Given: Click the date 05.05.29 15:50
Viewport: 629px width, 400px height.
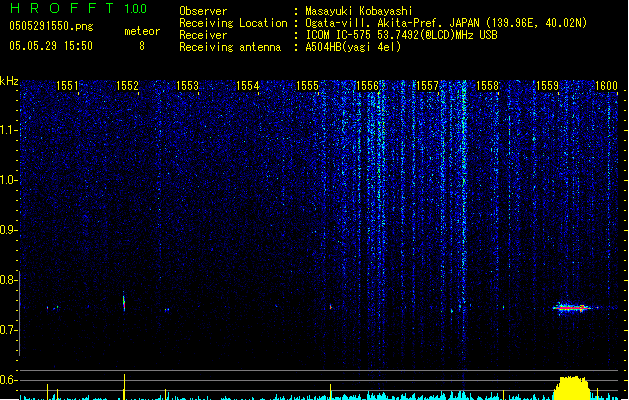Looking at the screenshot, I should pyautogui.click(x=51, y=46).
